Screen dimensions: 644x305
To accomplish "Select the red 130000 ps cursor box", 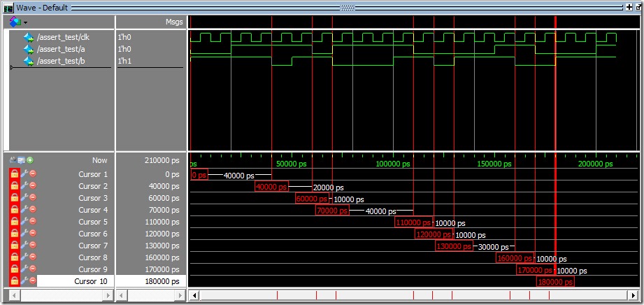I will 455,246.
